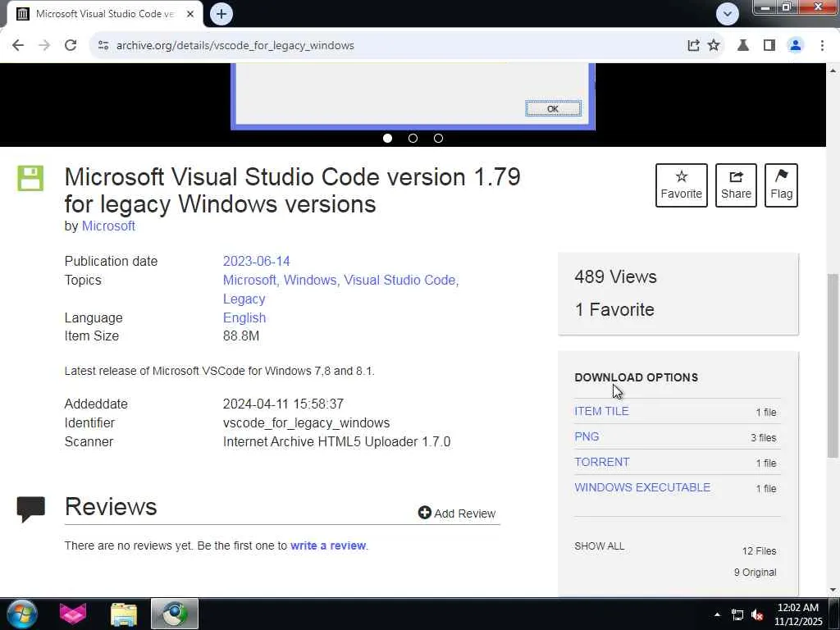Click the 1 Favorite text
Viewport: 840px width, 630px height.
click(x=614, y=309)
